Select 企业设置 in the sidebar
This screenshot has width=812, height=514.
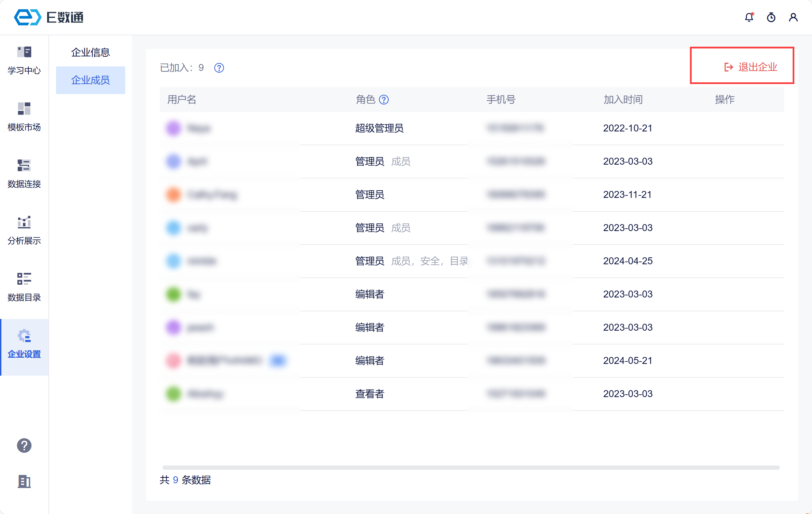24,344
